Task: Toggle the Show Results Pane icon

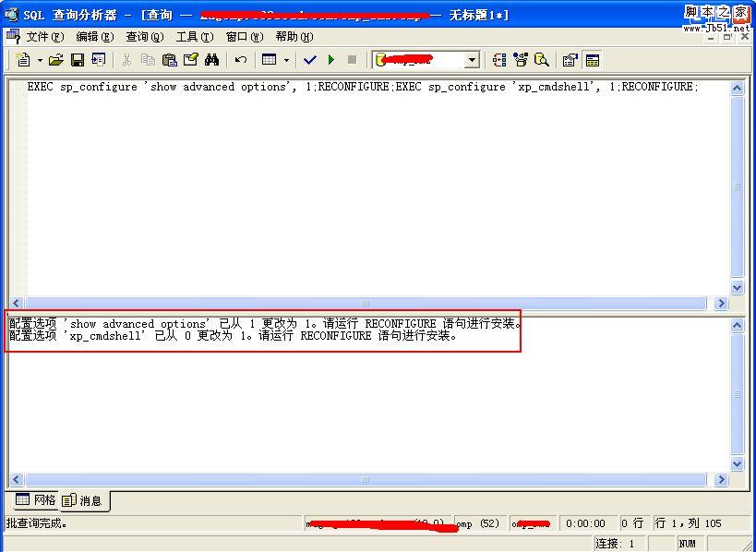Action: click(x=592, y=58)
